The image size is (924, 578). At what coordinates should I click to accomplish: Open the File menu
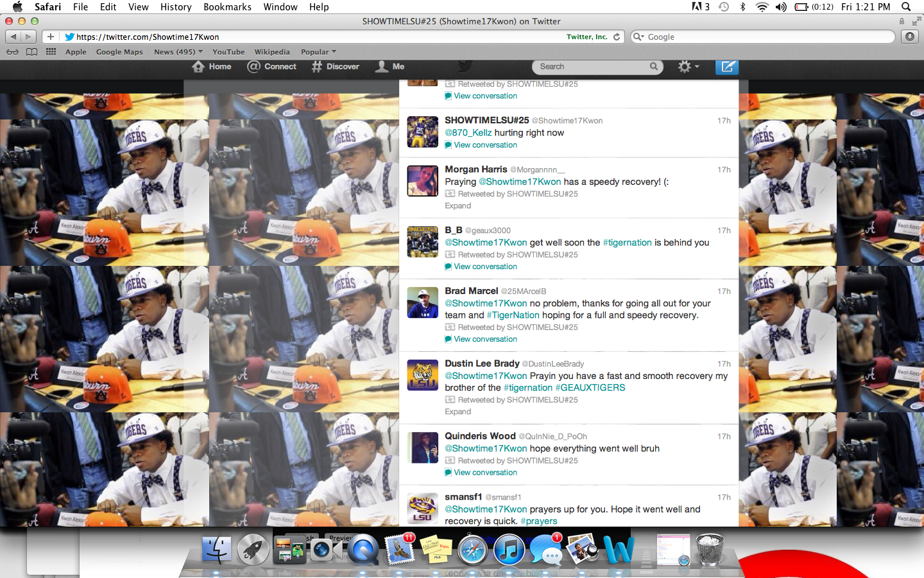tap(81, 7)
